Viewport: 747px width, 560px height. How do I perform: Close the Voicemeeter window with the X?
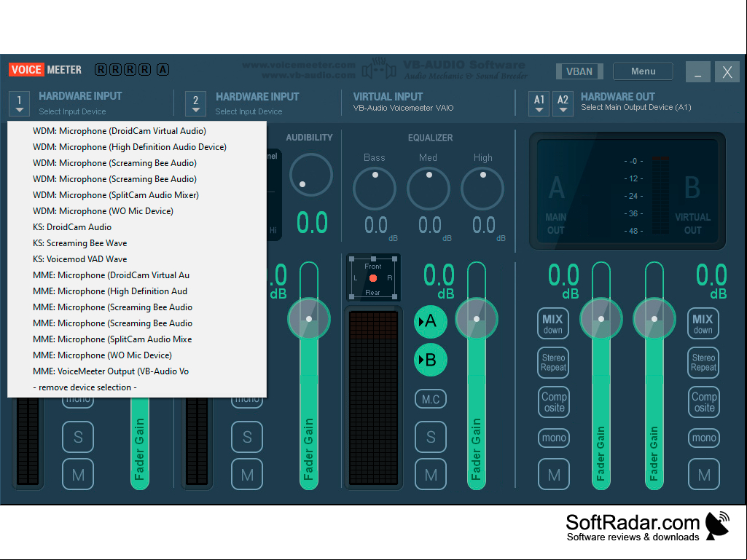click(x=727, y=72)
